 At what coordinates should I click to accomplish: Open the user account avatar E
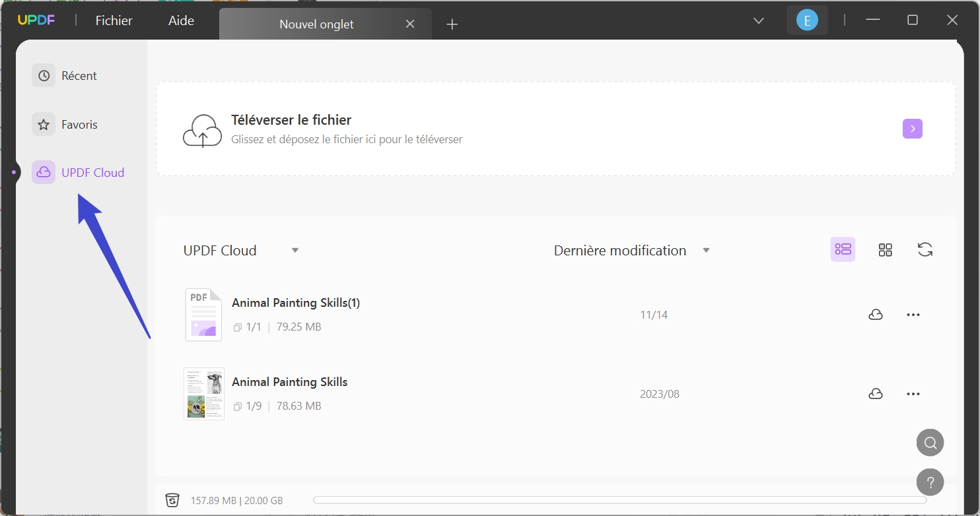pyautogui.click(x=807, y=20)
